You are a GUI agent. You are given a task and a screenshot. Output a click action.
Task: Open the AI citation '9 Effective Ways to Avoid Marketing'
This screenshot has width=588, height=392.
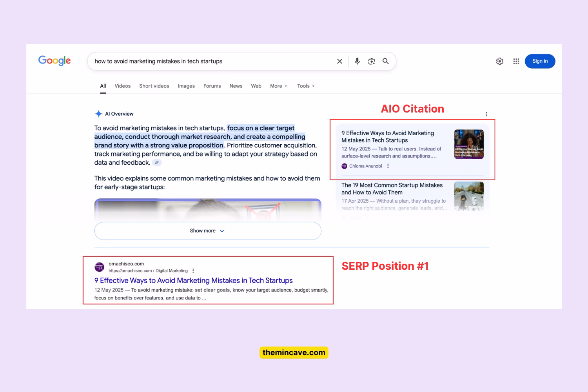click(388, 137)
